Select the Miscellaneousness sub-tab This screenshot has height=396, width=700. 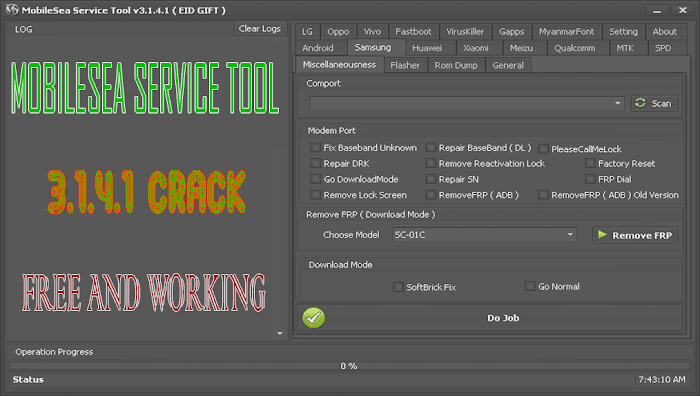tap(339, 65)
